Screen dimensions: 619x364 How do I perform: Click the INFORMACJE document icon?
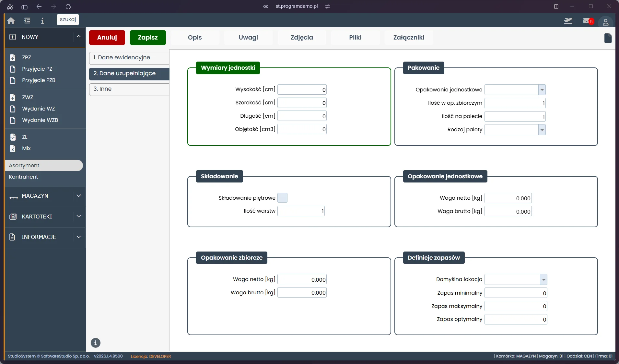pyautogui.click(x=12, y=237)
